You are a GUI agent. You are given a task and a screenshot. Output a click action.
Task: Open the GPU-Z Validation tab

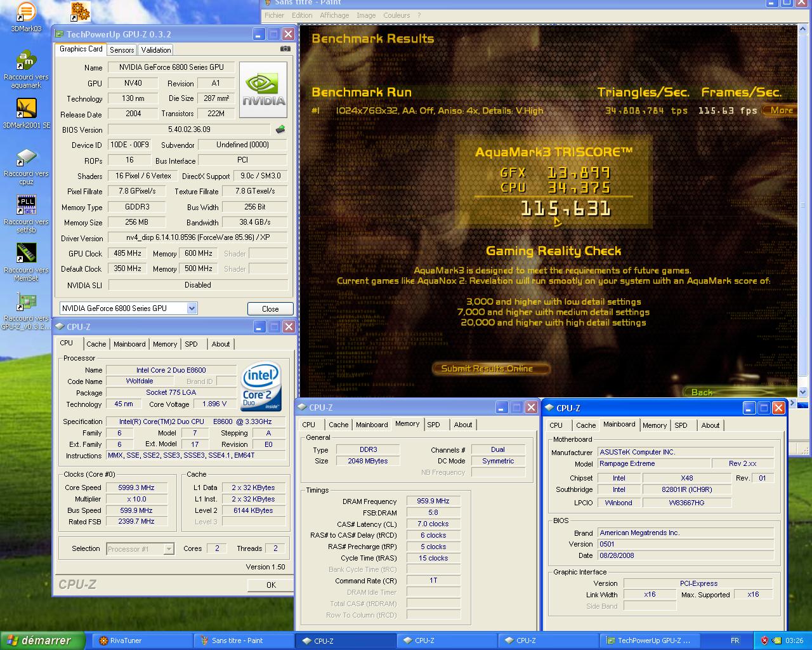(x=156, y=50)
